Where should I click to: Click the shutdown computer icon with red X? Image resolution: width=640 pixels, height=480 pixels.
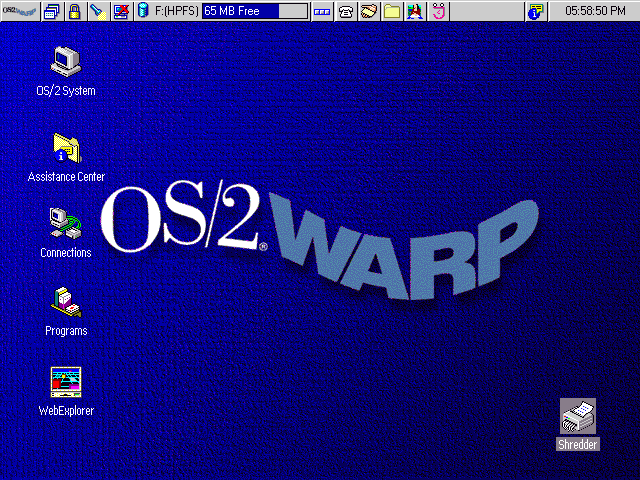pos(121,11)
